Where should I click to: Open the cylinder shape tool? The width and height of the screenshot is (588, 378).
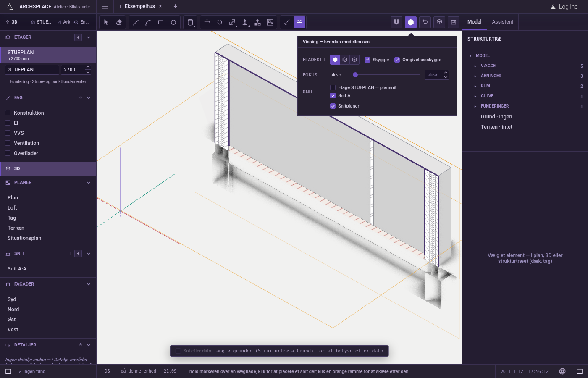190,22
